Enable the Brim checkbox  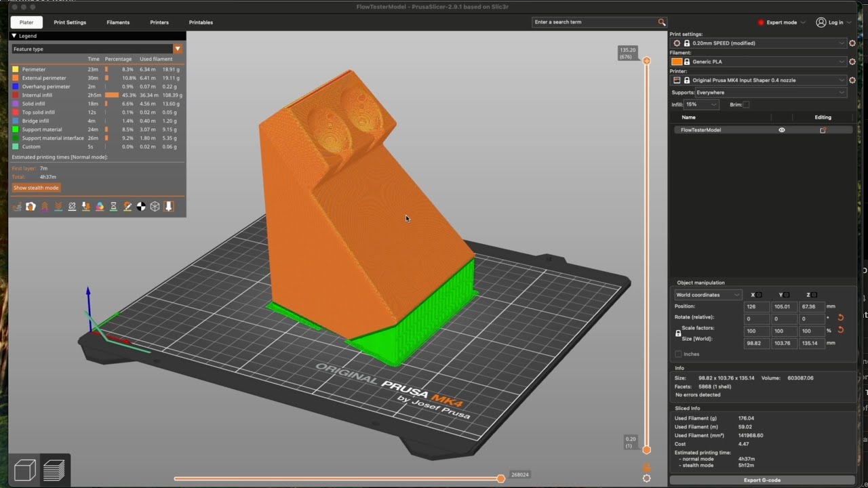746,104
